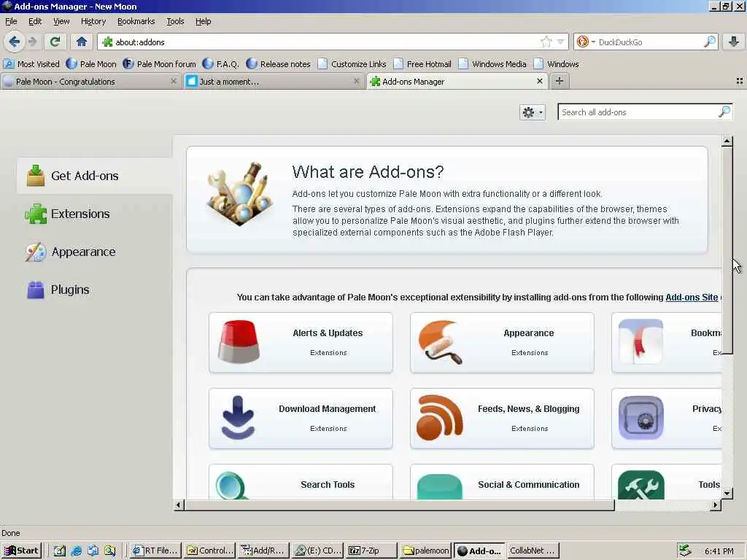Open a new tab with plus button
This screenshot has height=560, width=747.
pyautogui.click(x=560, y=82)
